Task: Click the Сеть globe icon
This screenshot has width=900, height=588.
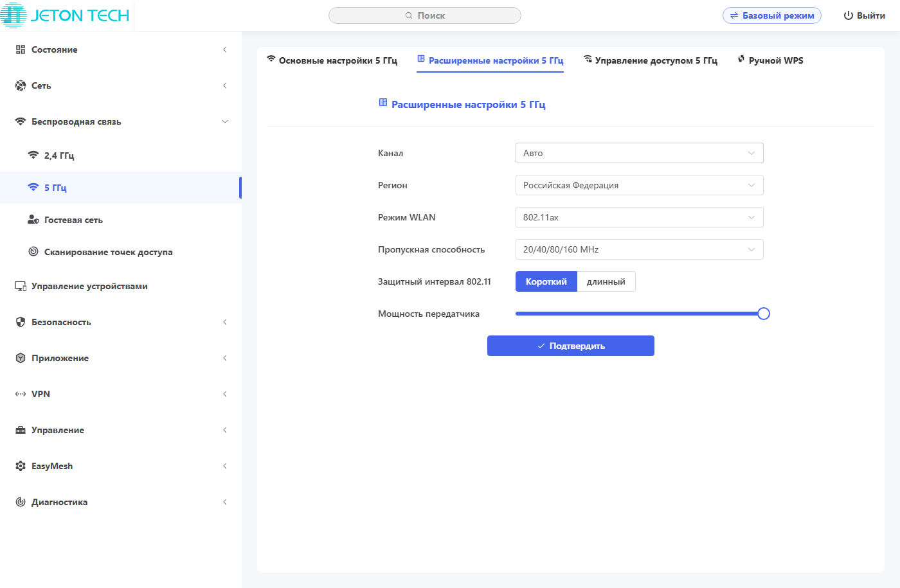Action: click(x=21, y=85)
